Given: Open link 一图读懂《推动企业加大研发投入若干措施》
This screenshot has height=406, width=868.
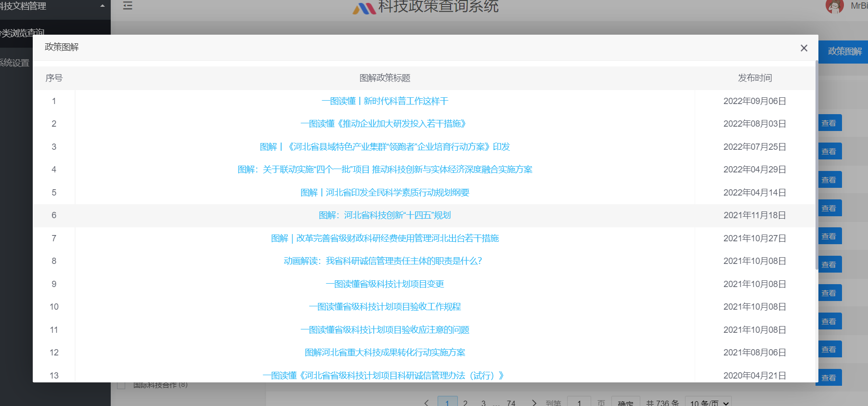Looking at the screenshot, I should [x=385, y=124].
